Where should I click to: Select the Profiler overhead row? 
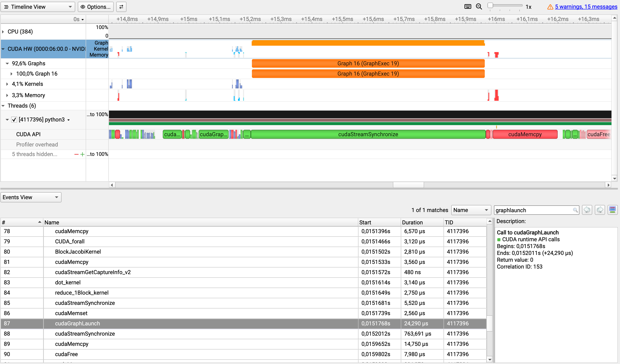[37, 145]
